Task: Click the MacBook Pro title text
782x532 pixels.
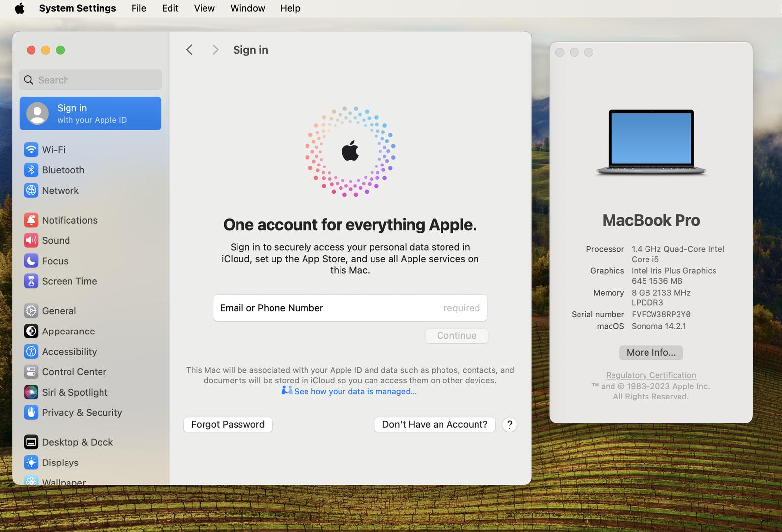Action: tap(651, 220)
